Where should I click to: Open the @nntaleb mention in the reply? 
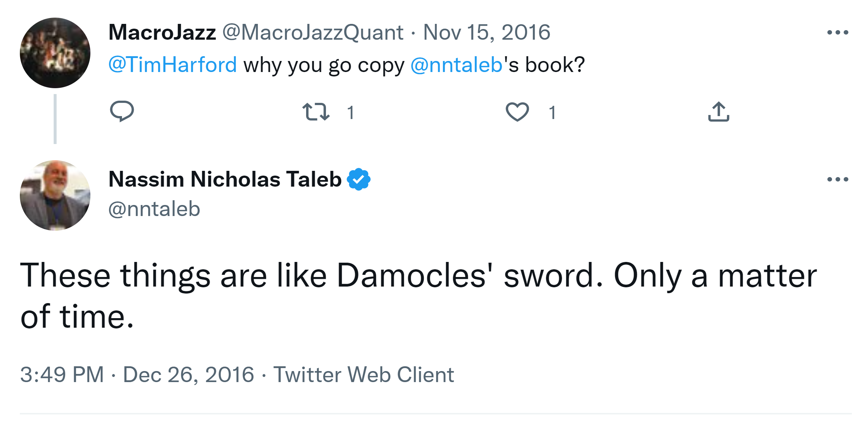(456, 65)
